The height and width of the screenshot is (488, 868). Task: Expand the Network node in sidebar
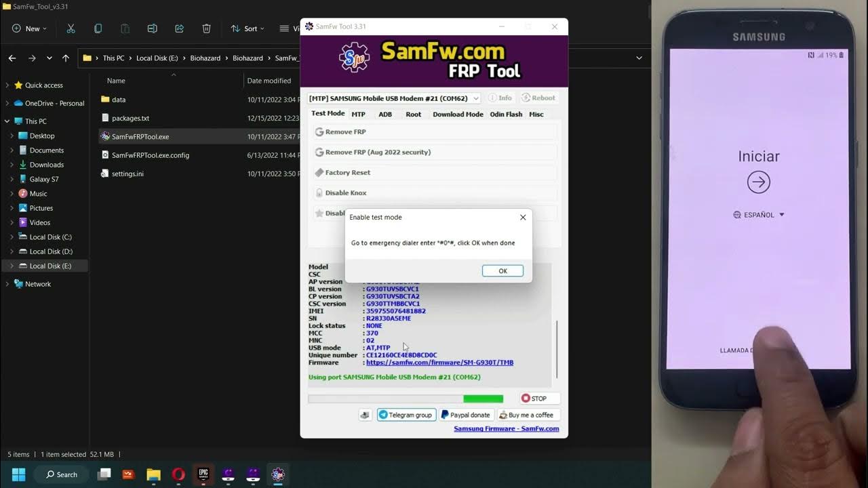(x=7, y=284)
